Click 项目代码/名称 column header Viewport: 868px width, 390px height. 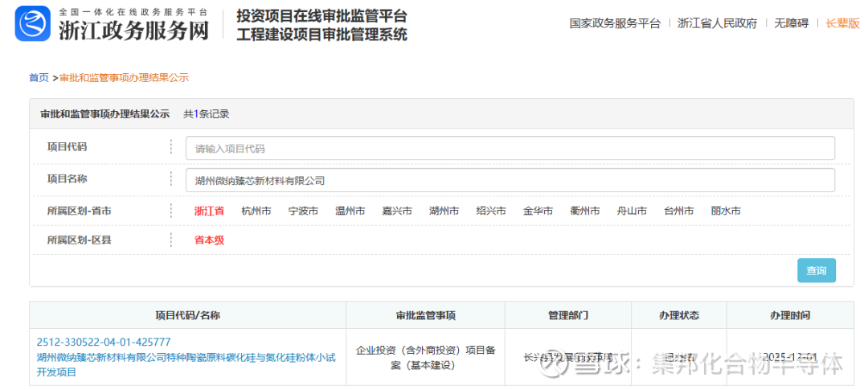click(x=187, y=315)
